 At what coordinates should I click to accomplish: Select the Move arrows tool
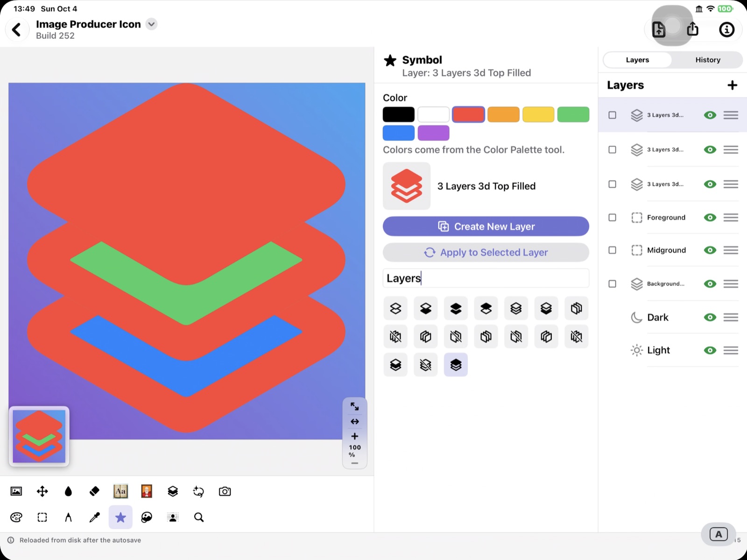[x=42, y=491]
